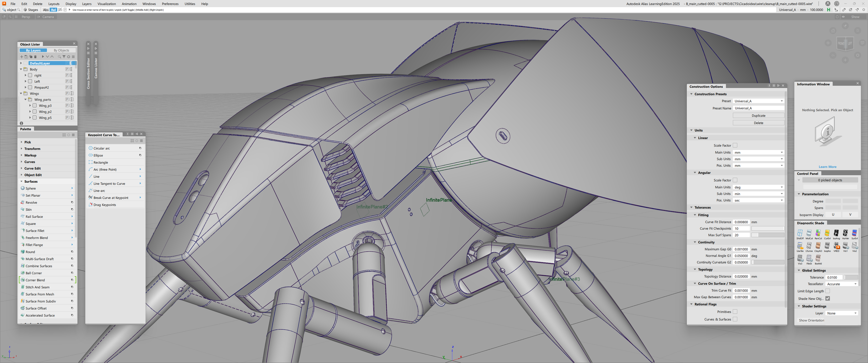The height and width of the screenshot is (363, 868).
Task: Open the Main Units dropdown under Linear
Action: click(x=758, y=152)
